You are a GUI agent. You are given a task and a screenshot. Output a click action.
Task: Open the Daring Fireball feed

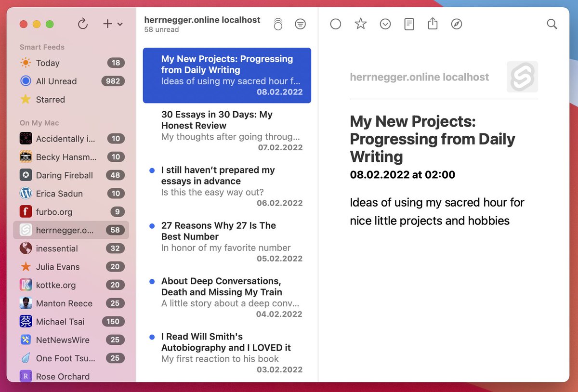[71, 175]
